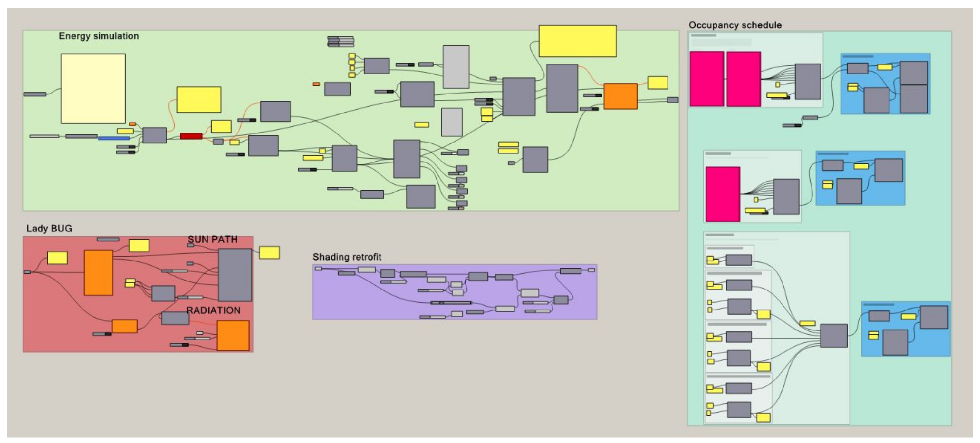Click the big yellow panel above Energy simulation
Screen dimensions: 980x443
[x=578, y=41]
